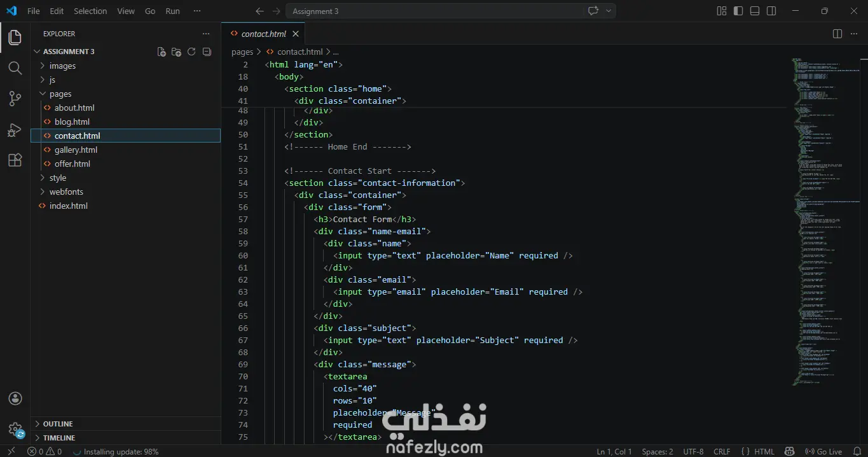
Task: Toggle the primary side bar visibility
Action: (x=738, y=11)
